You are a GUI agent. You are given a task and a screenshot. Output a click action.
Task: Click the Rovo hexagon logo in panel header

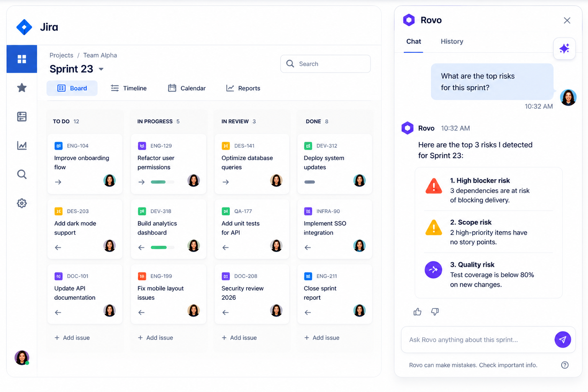[409, 20]
